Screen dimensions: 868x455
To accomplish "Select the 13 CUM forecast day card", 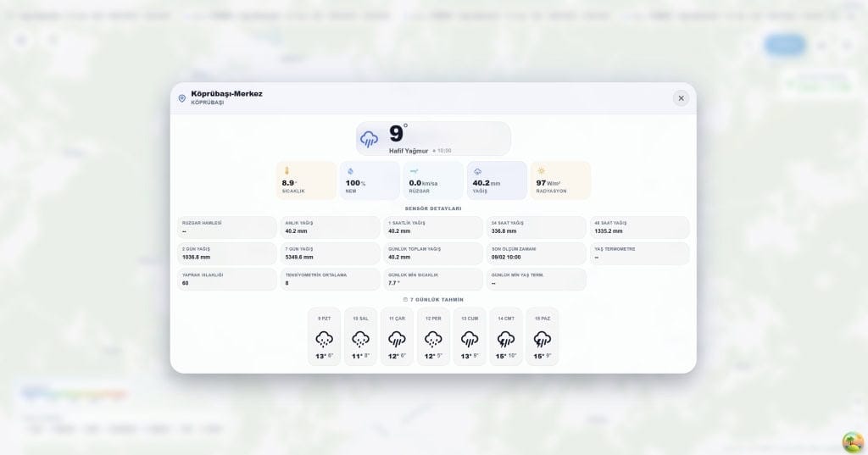I will [470, 336].
